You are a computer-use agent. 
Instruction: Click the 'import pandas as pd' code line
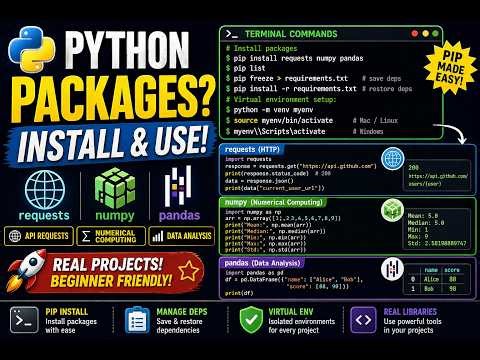tap(254, 273)
